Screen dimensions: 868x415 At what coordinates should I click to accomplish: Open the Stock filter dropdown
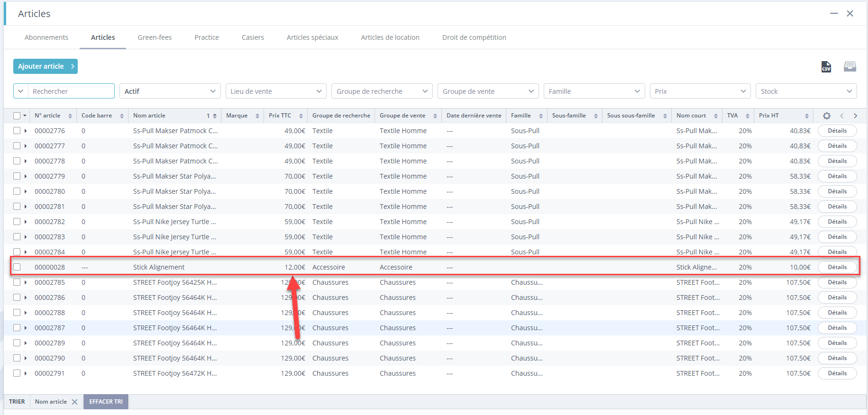click(806, 91)
